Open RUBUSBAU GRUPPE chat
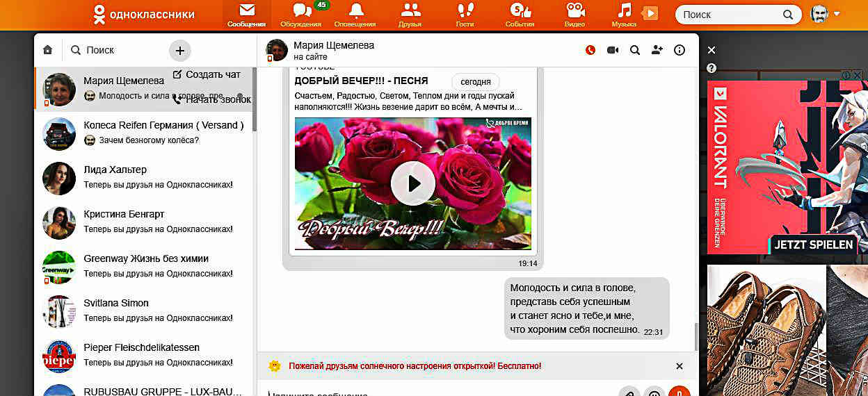This screenshot has width=868, height=396. pyautogui.click(x=144, y=388)
